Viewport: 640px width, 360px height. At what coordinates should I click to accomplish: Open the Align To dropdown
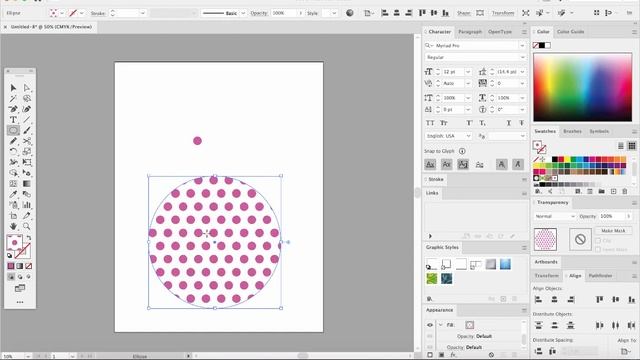click(x=625, y=351)
